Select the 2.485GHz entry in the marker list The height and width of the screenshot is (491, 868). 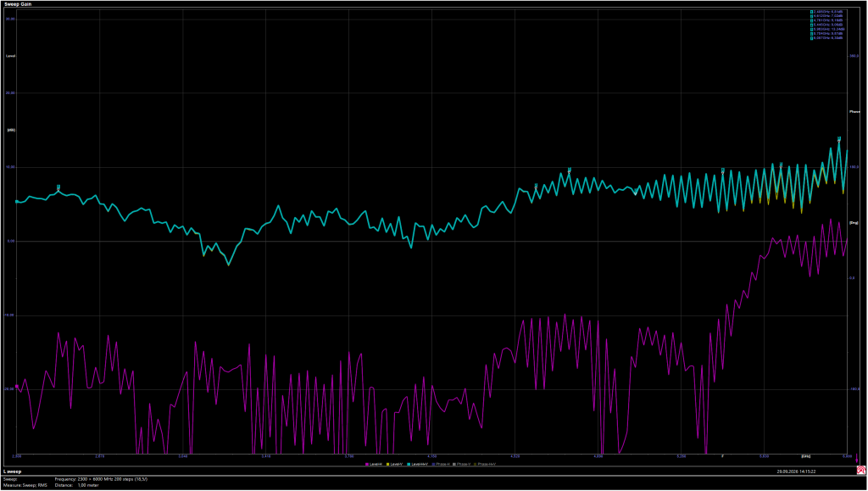tap(827, 11)
